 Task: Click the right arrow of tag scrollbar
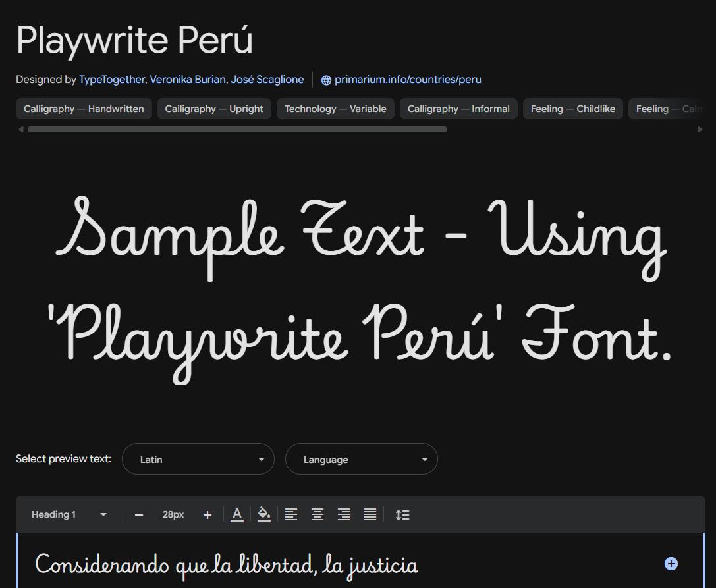(700, 130)
